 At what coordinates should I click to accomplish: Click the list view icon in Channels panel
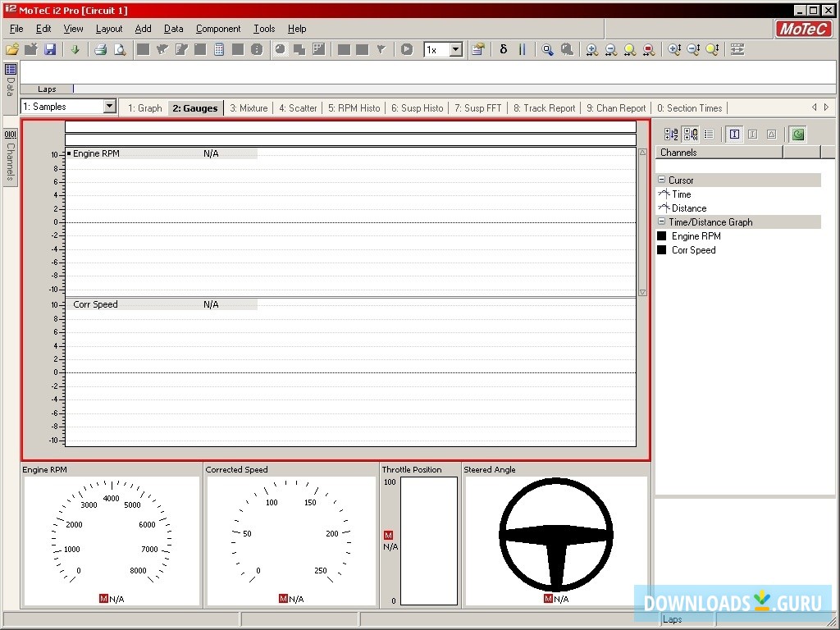709,134
